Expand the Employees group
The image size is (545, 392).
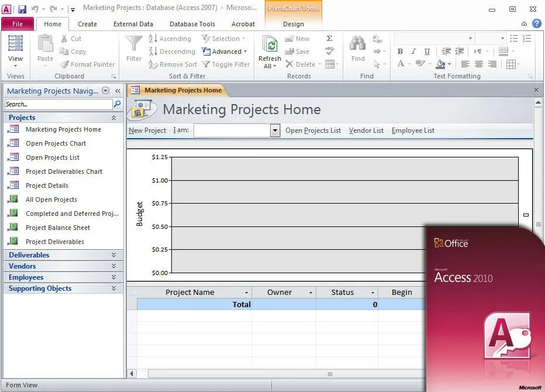coord(113,277)
